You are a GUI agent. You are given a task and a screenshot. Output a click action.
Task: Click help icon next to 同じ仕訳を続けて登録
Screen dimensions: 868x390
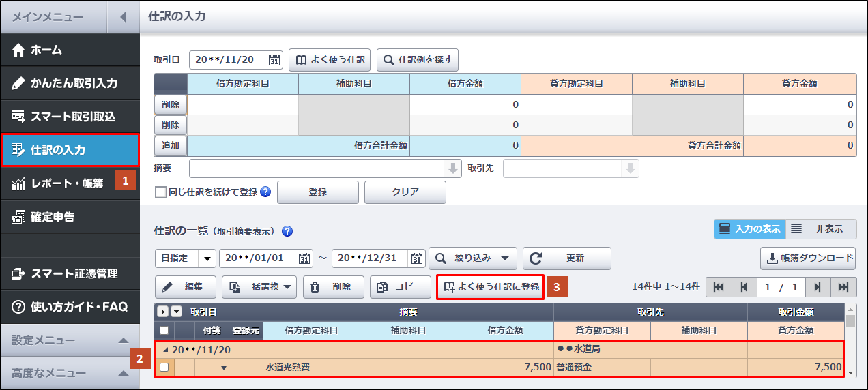click(265, 192)
